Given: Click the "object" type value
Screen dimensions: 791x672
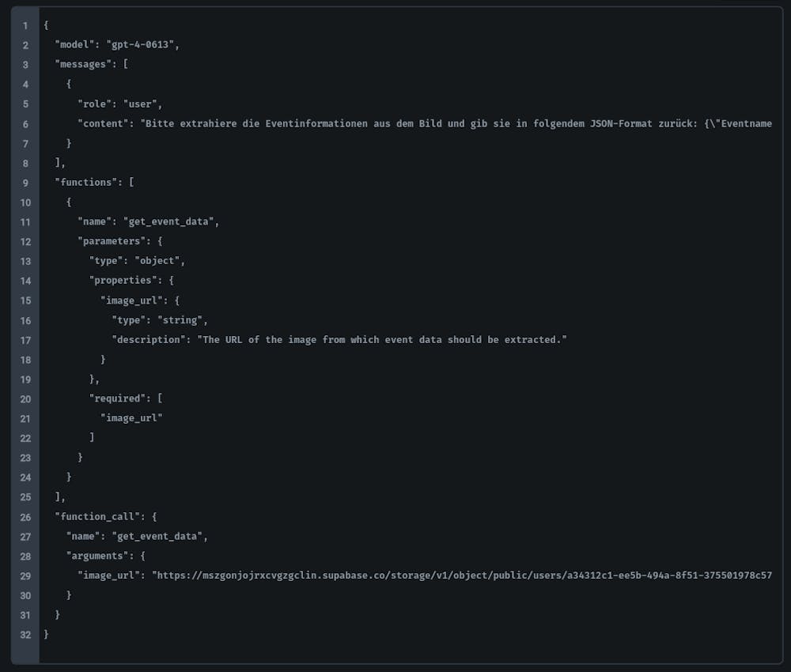Looking at the screenshot, I should pos(159,261).
